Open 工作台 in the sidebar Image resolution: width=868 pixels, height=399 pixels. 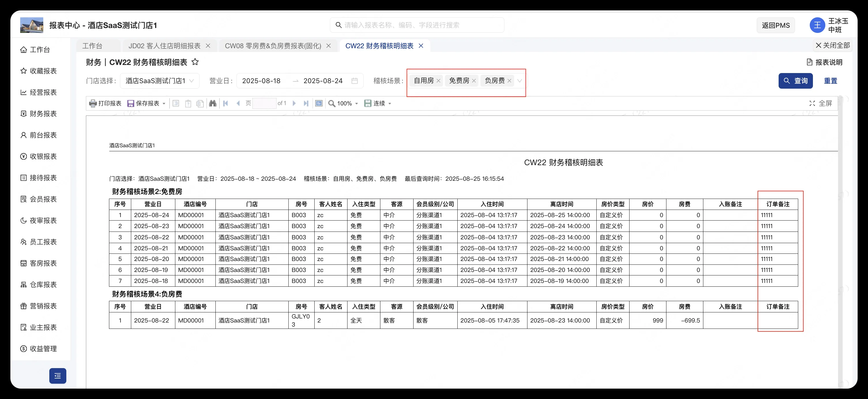[35, 50]
